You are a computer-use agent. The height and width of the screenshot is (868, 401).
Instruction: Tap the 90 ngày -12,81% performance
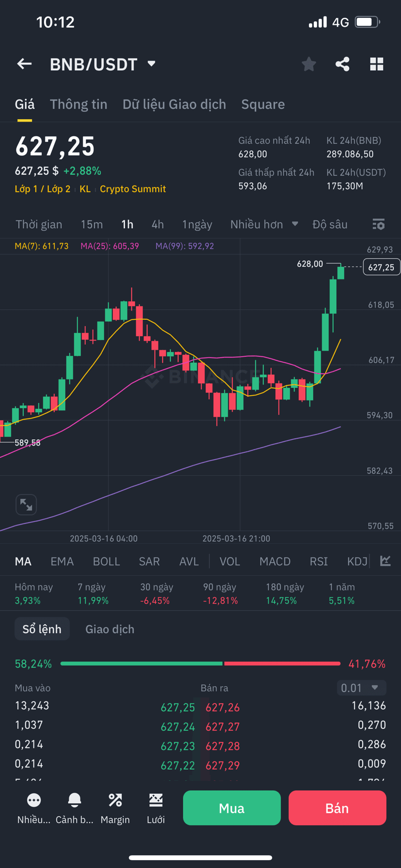(x=221, y=594)
